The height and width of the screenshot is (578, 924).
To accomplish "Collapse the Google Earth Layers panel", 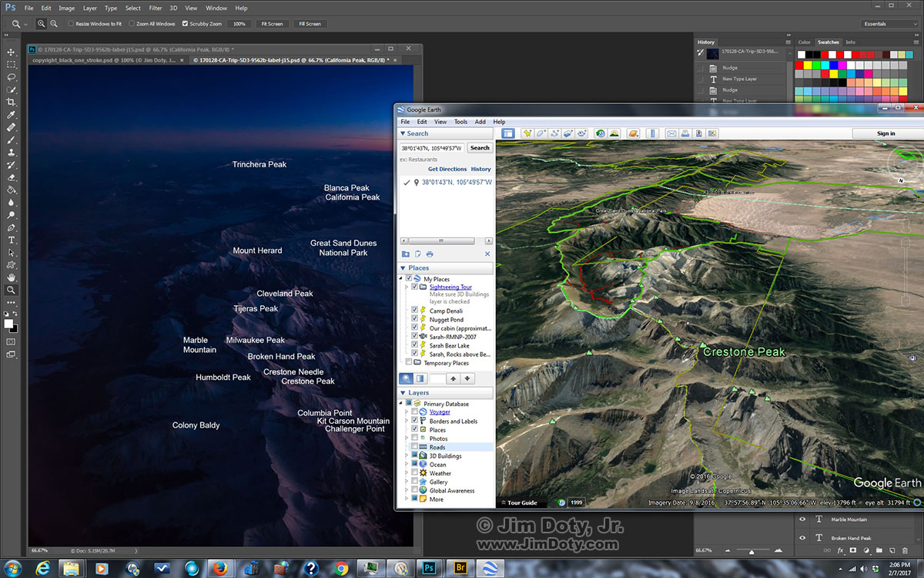I will [403, 393].
